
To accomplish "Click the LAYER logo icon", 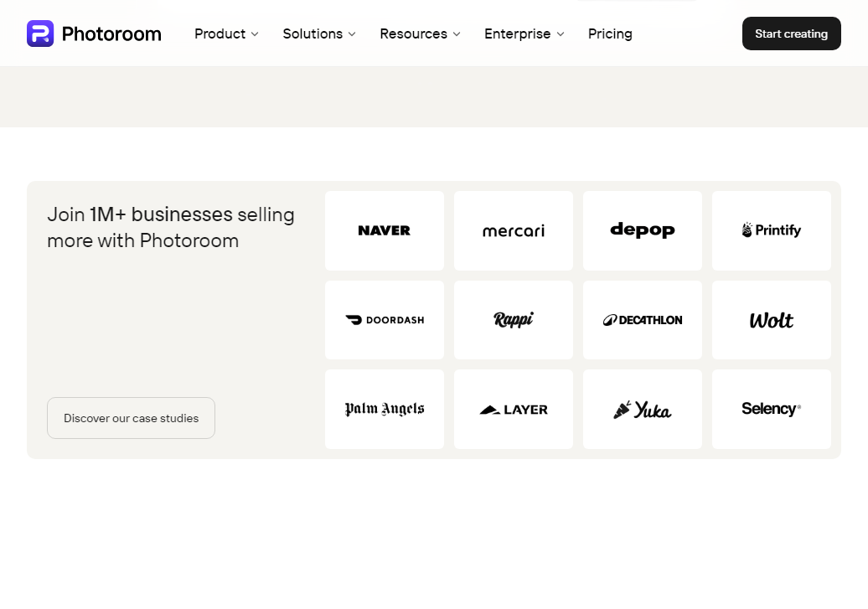I will click(x=490, y=410).
